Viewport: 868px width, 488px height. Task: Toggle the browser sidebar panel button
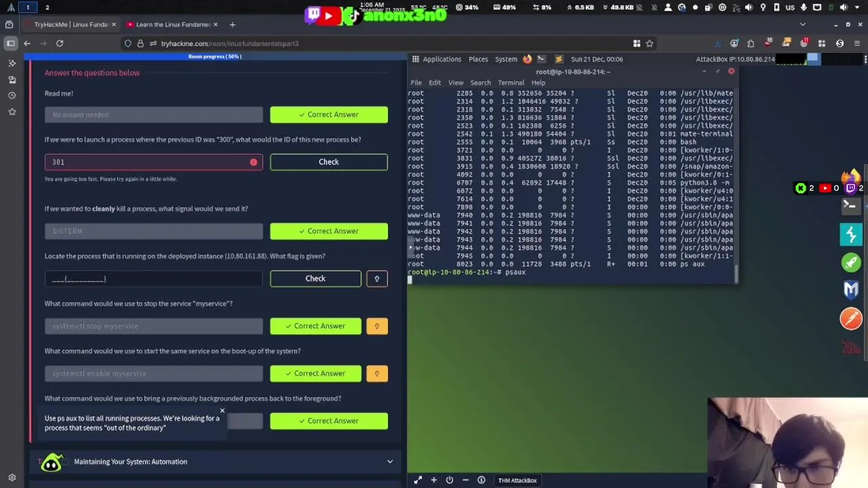(x=10, y=43)
